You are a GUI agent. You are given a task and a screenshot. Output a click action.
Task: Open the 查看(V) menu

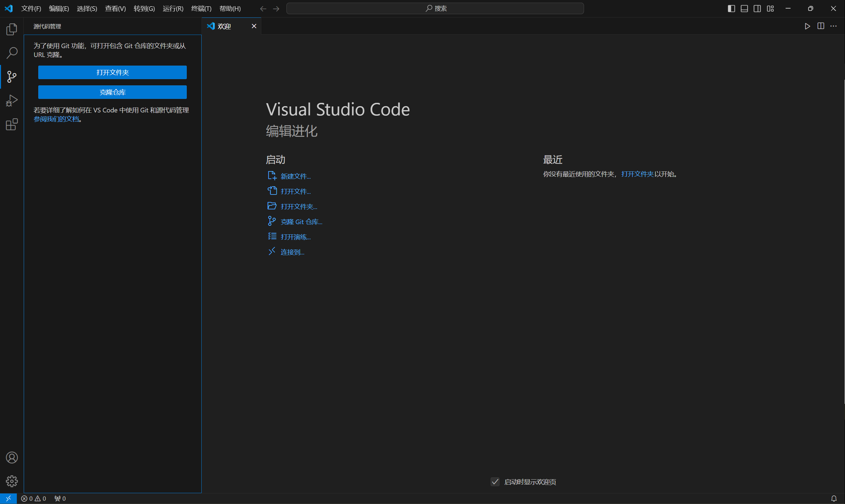(115, 9)
